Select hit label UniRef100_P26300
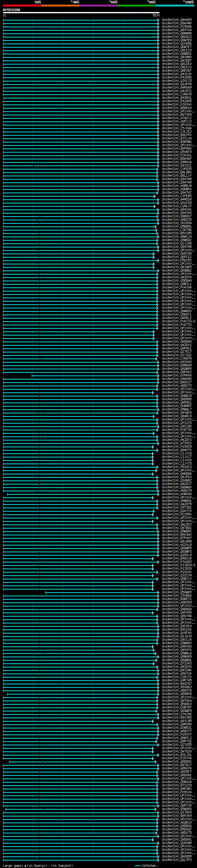The image size is (197, 868). pyautogui.click(x=177, y=104)
